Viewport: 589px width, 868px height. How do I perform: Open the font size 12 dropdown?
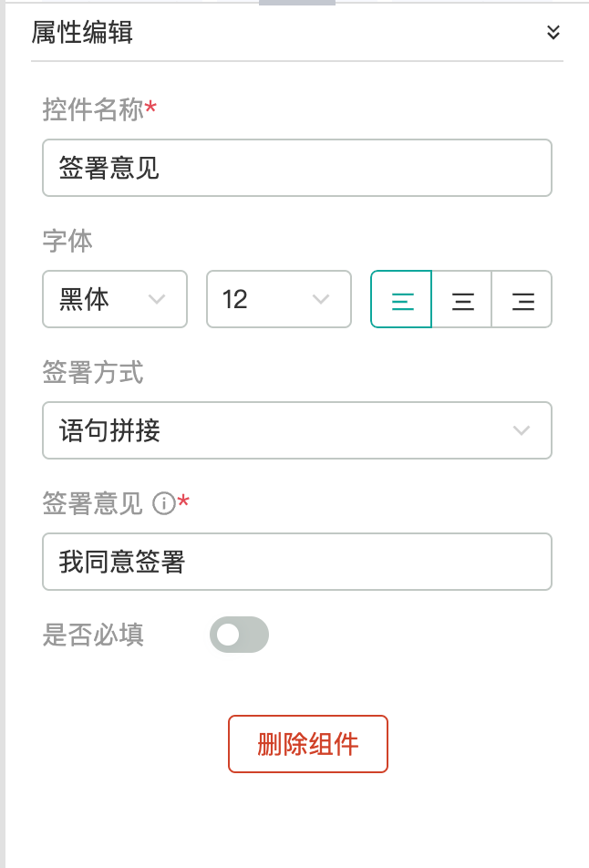tap(279, 299)
